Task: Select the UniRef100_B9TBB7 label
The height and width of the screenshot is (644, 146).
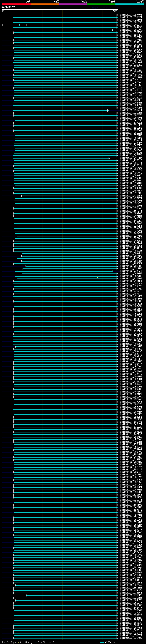Action: [131, 37]
